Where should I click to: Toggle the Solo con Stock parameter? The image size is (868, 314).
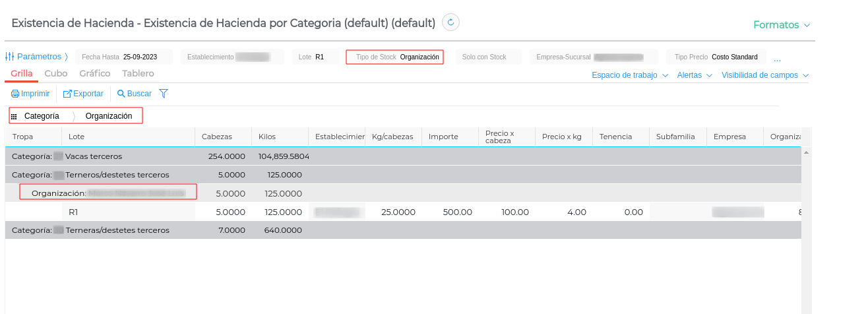pos(484,57)
